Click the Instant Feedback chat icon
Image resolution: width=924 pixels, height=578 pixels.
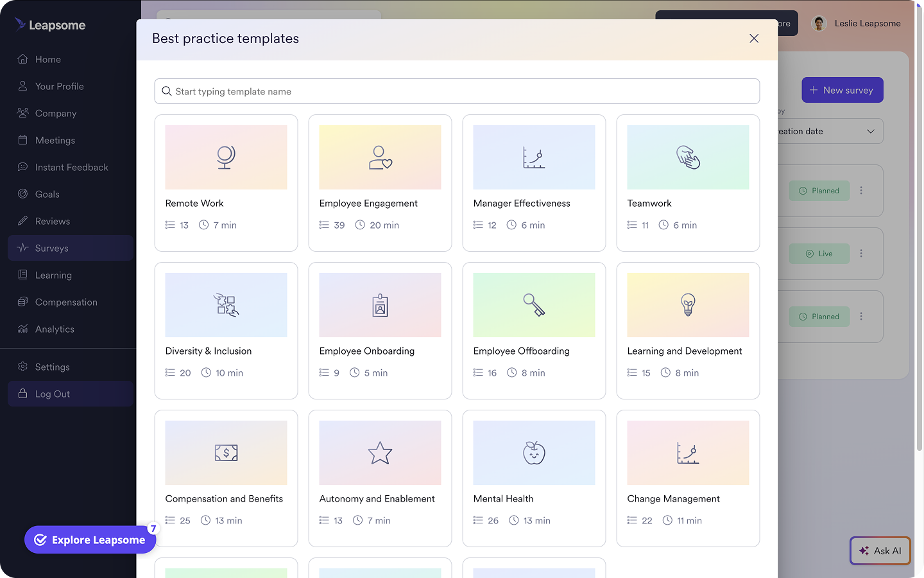[22, 167]
